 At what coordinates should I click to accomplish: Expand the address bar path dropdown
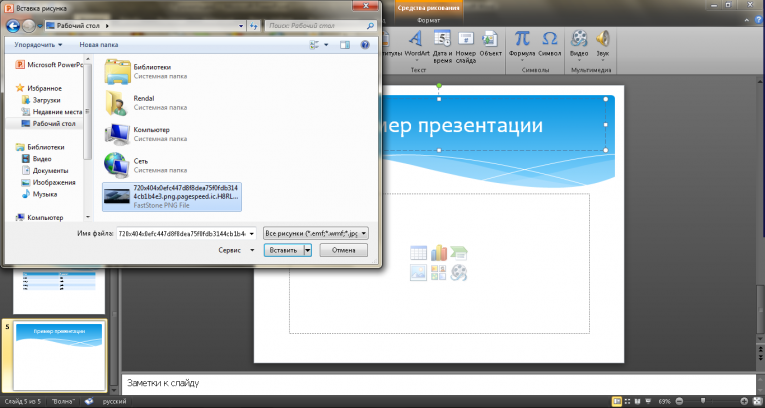click(242, 26)
